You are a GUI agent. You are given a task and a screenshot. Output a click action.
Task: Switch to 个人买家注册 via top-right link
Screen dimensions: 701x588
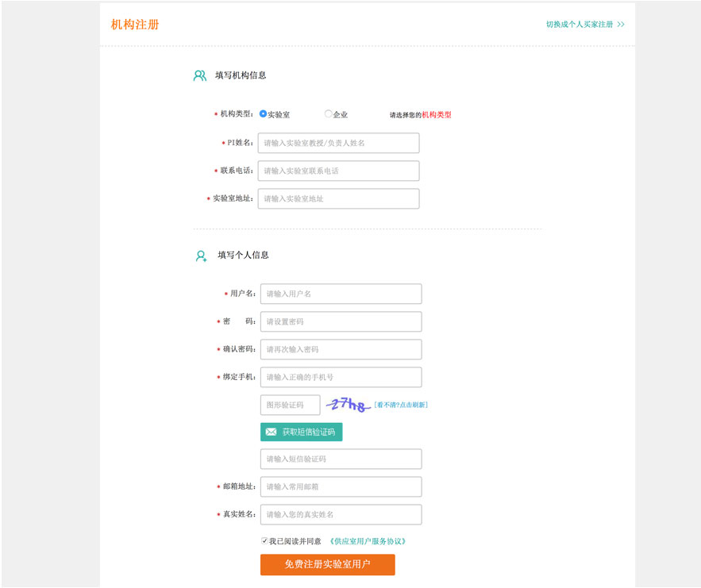pyautogui.click(x=584, y=25)
